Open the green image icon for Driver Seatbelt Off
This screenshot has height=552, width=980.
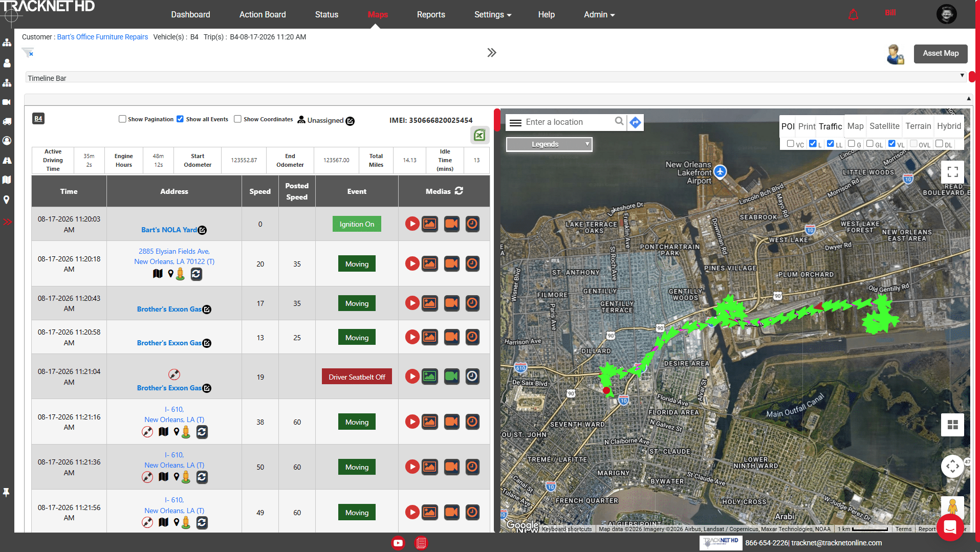point(430,377)
